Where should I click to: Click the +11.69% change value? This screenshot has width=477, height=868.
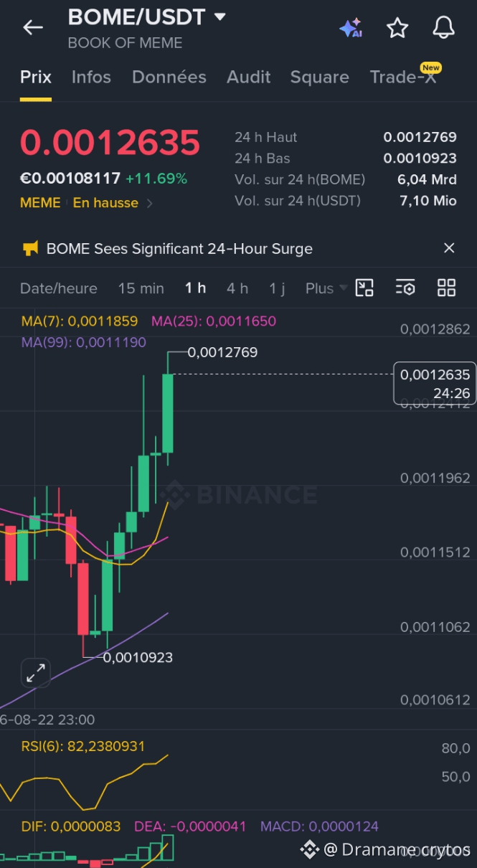(156, 179)
